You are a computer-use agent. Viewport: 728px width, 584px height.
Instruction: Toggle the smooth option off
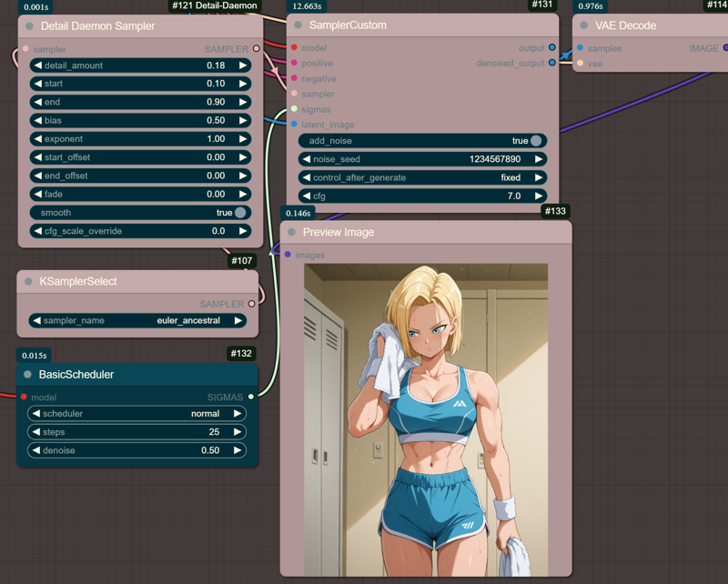tap(240, 213)
